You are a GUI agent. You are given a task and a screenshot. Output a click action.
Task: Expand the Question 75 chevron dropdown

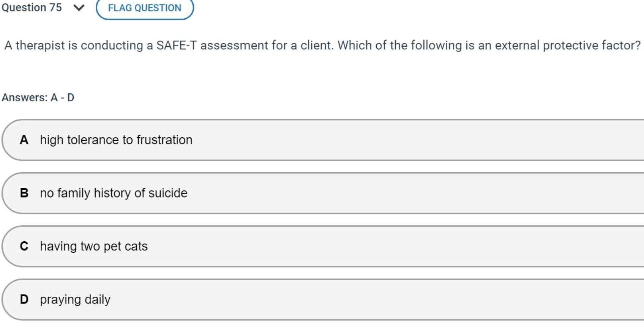click(x=79, y=8)
